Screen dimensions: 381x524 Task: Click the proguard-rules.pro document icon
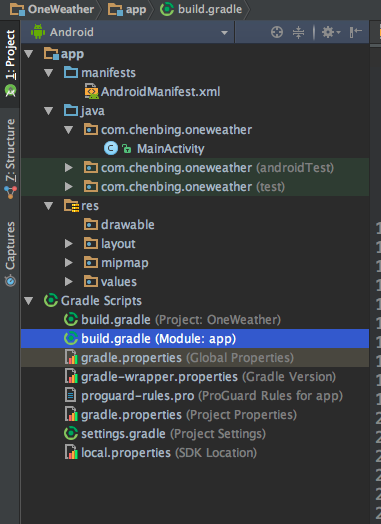tap(70, 396)
